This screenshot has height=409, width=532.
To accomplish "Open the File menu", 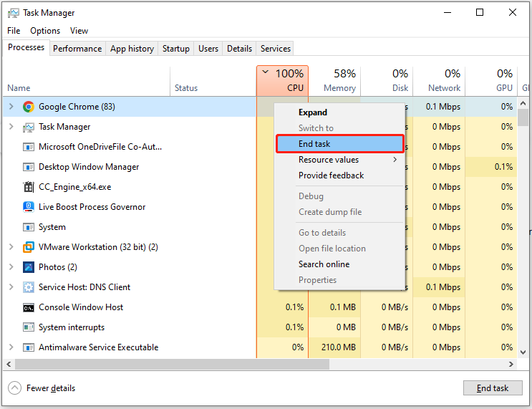I will (x=14, y=31).
